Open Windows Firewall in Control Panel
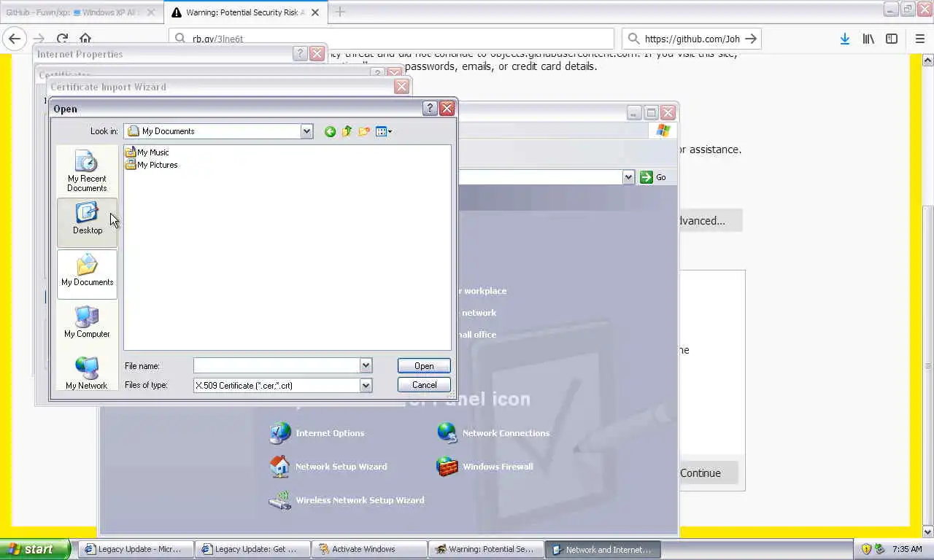This screenshot has height=560, width=934. 485,467
